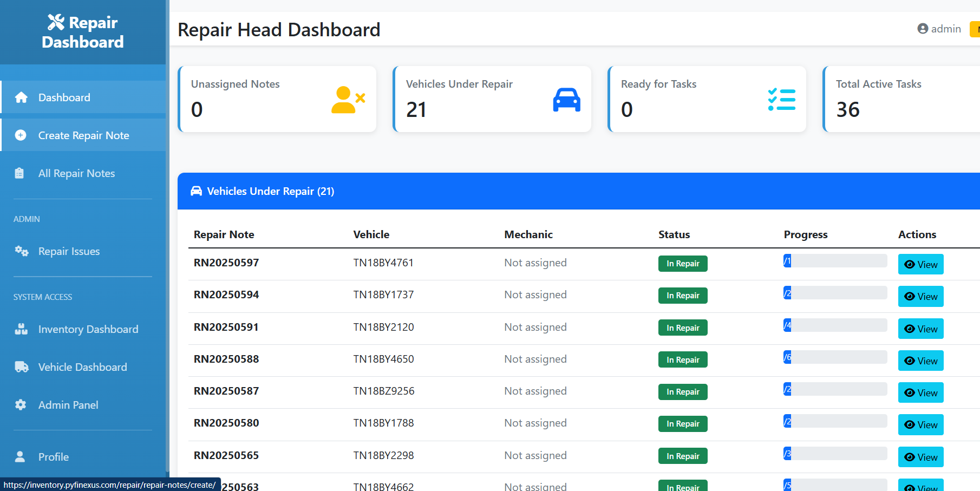This screenshot has height=491, width=980.
Task: Click the gears icon beside Repair Issues
Action: [x=21, y=251]
